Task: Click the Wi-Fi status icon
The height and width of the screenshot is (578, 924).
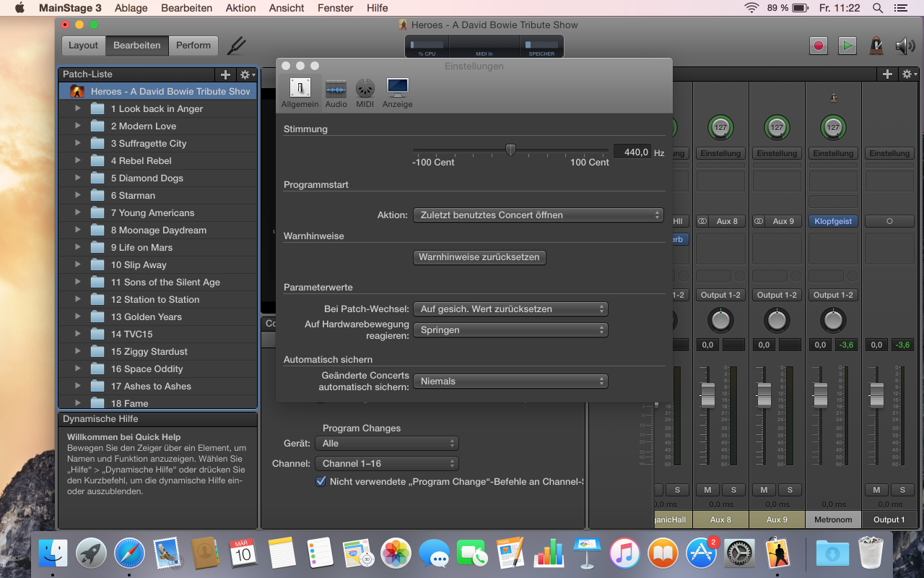Action: pyautogui.click(x=752, y=8)
